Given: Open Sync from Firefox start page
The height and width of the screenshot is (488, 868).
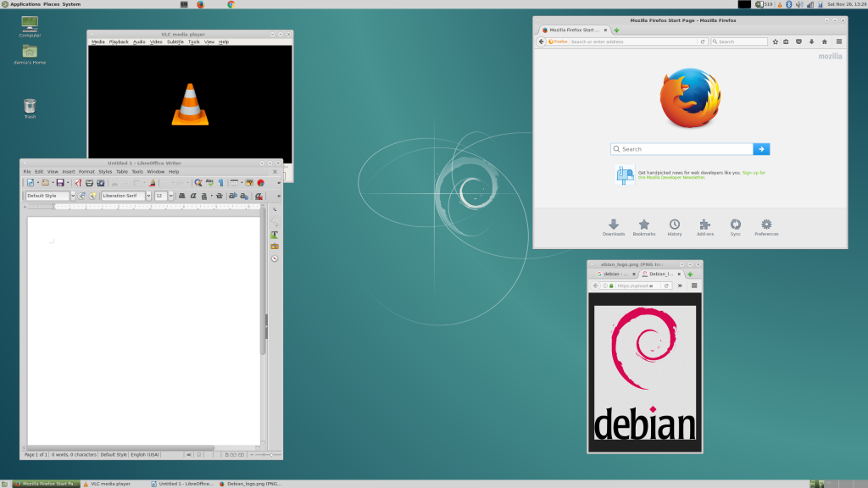Looking at the screenshot, I should pos(735,227).
